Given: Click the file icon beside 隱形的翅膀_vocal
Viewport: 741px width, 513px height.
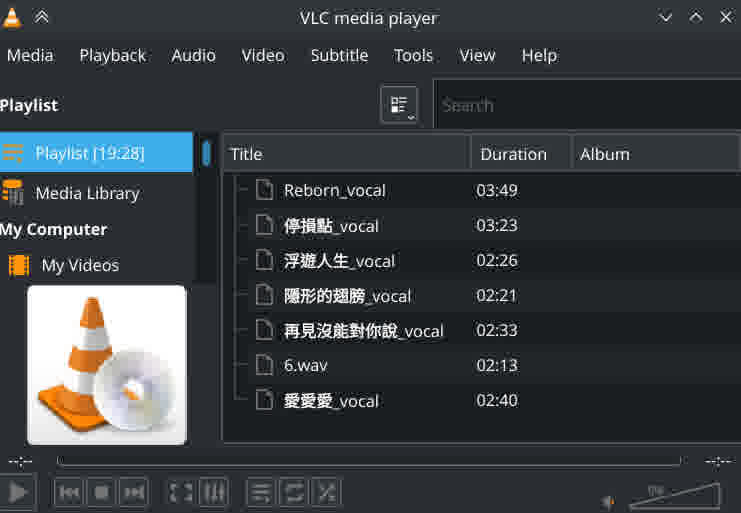Looking at the screenshot, I should [264, 295].
